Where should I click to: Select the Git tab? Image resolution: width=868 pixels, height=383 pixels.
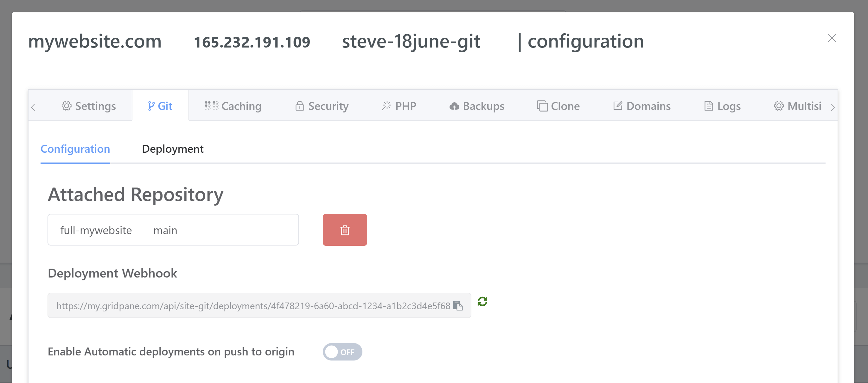[160, 106]
